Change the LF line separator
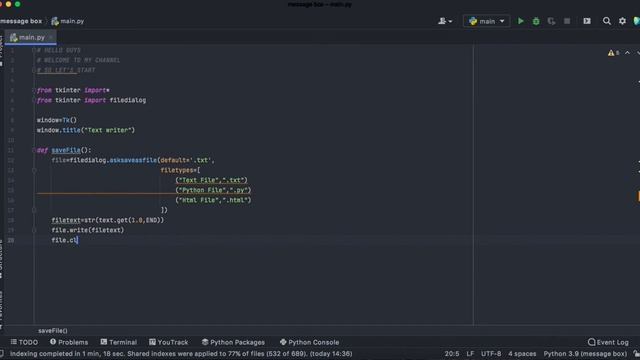This screenshot has height=360, width=640. 470,353
